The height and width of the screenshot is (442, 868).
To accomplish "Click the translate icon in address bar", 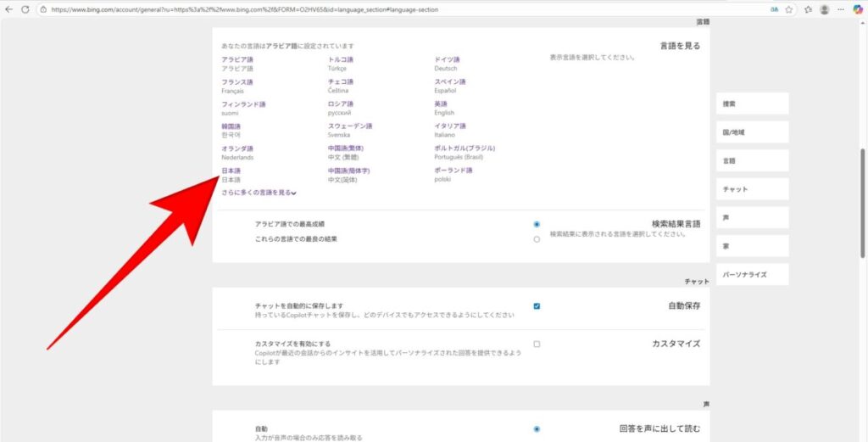I will (774, 9).
